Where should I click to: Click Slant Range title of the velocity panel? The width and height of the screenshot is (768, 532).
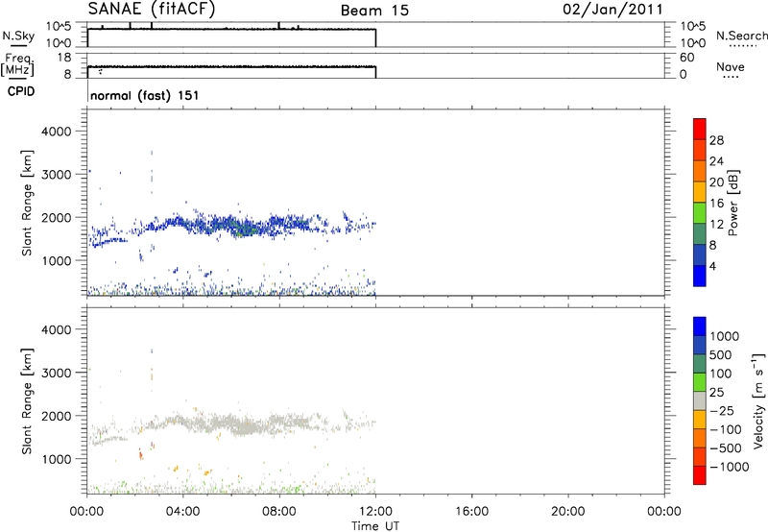[x=27, y=401]
